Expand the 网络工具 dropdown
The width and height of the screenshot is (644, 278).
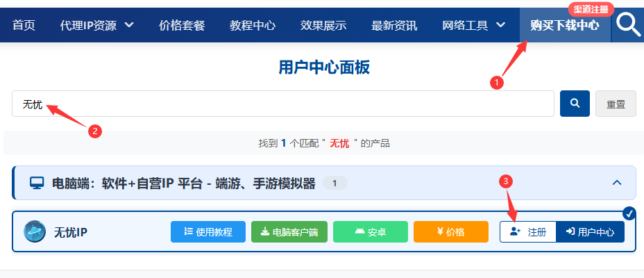tap(473, 26)
